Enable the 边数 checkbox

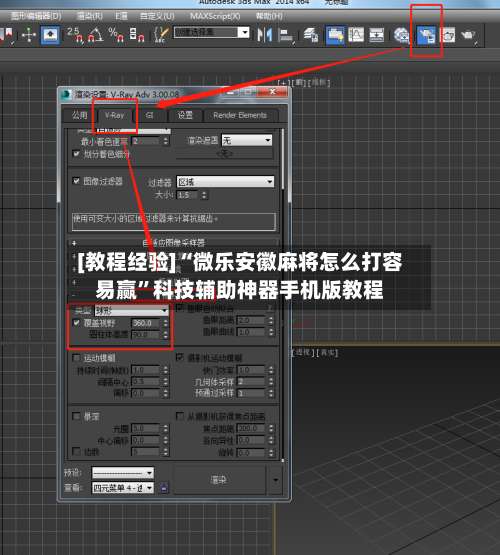[76, 451]
